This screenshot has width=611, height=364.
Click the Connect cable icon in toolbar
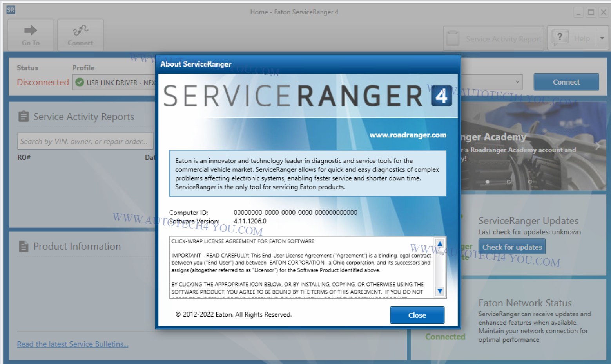pos(80,31)
